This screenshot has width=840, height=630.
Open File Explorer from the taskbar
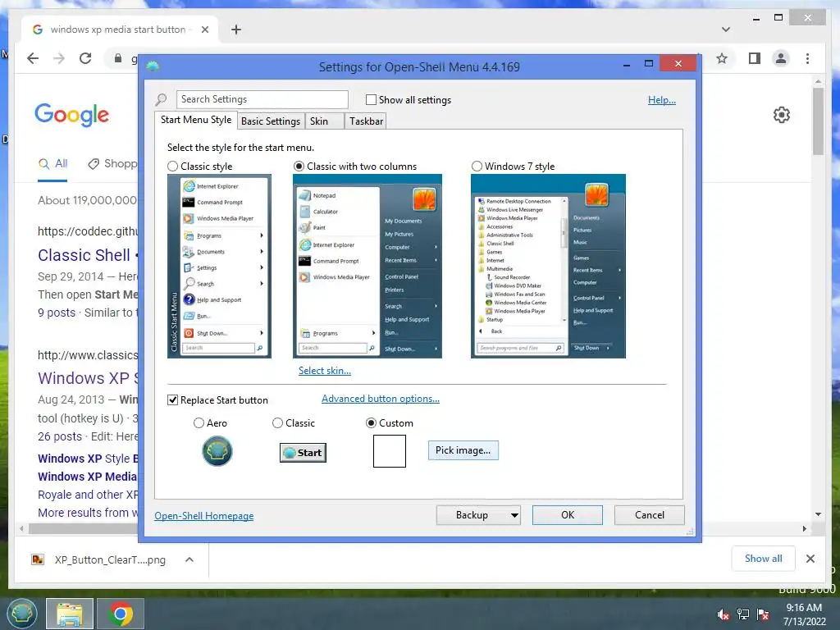70,614
